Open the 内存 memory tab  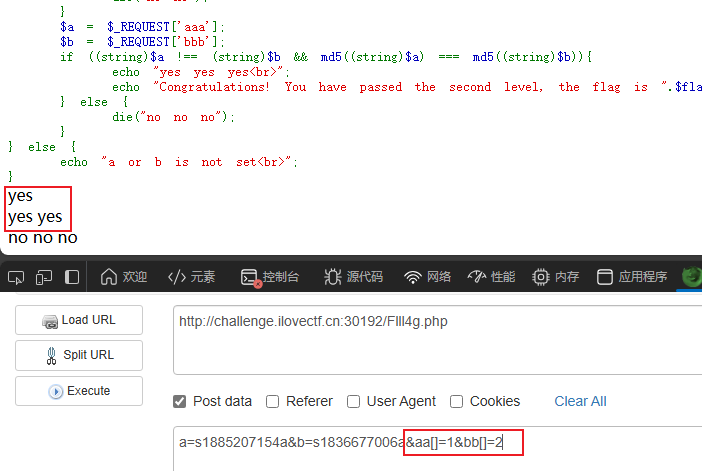point(555,277)
